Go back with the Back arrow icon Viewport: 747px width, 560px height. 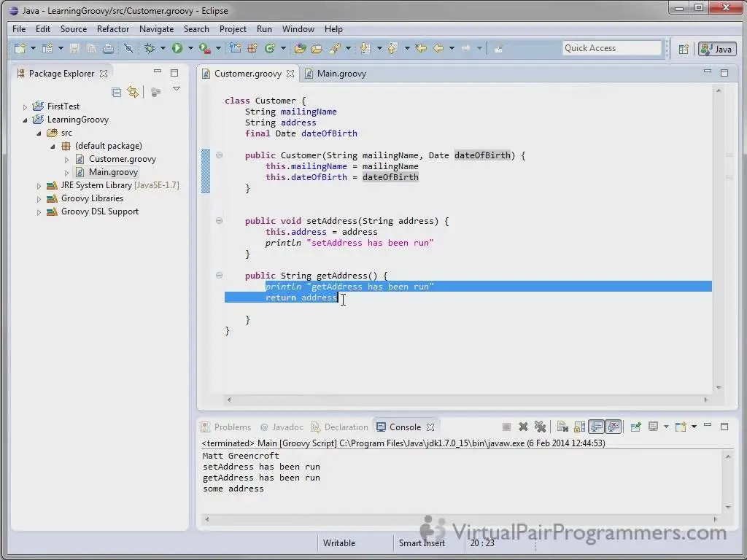438,48
